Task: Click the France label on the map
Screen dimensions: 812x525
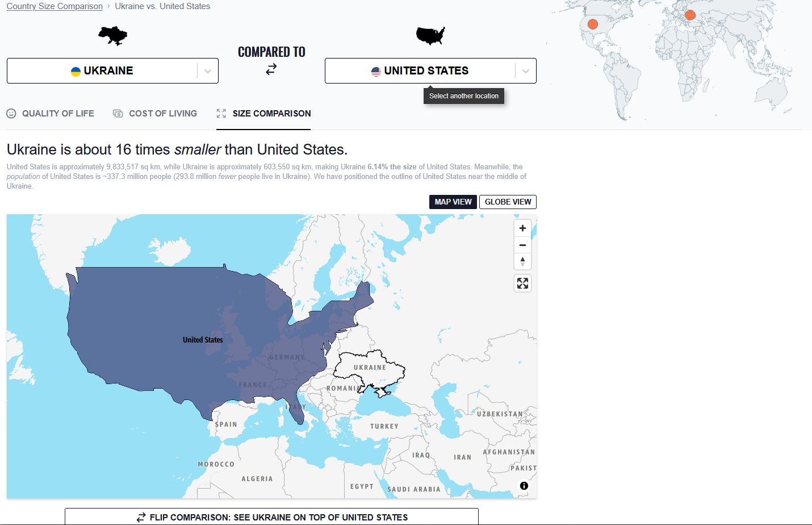Action: point(253,385)
